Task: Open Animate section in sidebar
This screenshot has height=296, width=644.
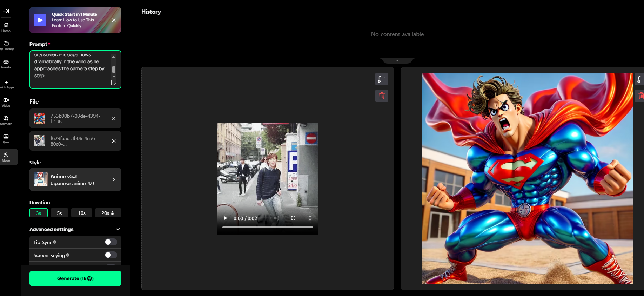Action: tap(6, 120)
